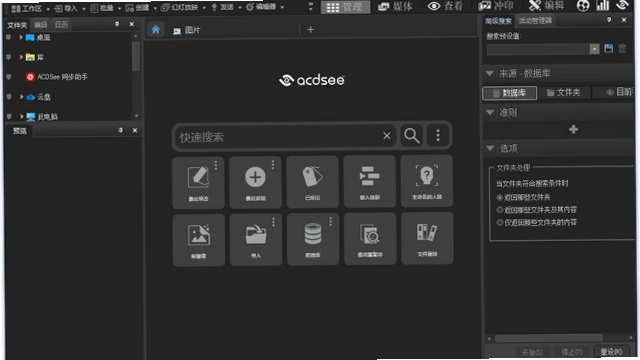The image size is (640, 360).
Task: Open three-dot menu on the recently added tile
Action: tap(273, 164)
